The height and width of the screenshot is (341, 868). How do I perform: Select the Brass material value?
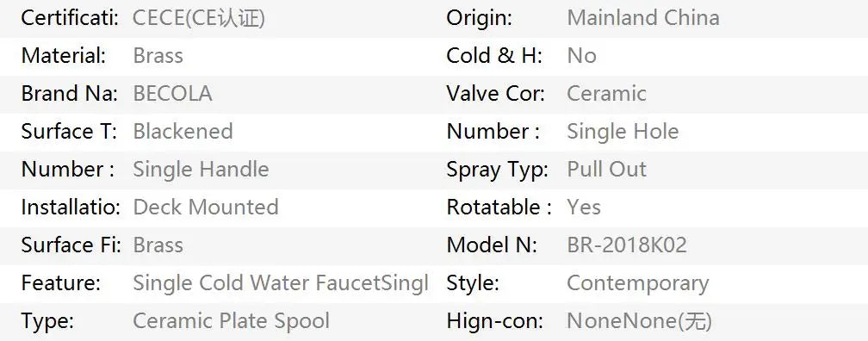click(158, 56)
